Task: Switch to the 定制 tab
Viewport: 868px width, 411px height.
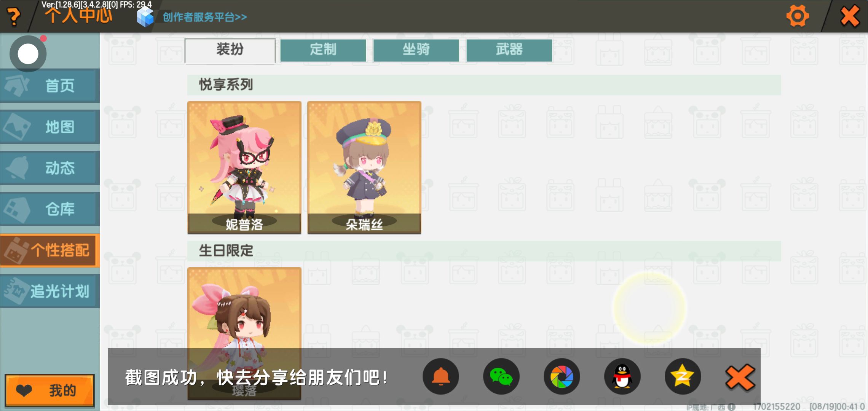Action: click(323, 50)
